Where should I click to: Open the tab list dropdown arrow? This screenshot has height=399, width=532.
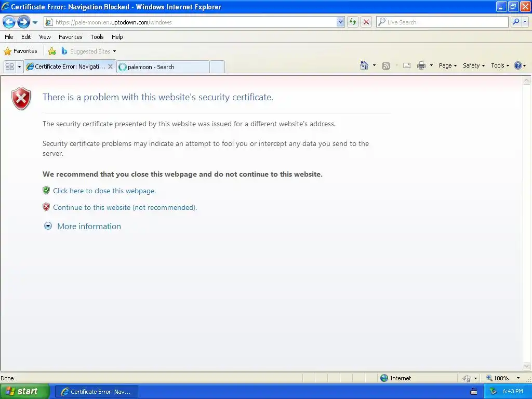(19, 66)
